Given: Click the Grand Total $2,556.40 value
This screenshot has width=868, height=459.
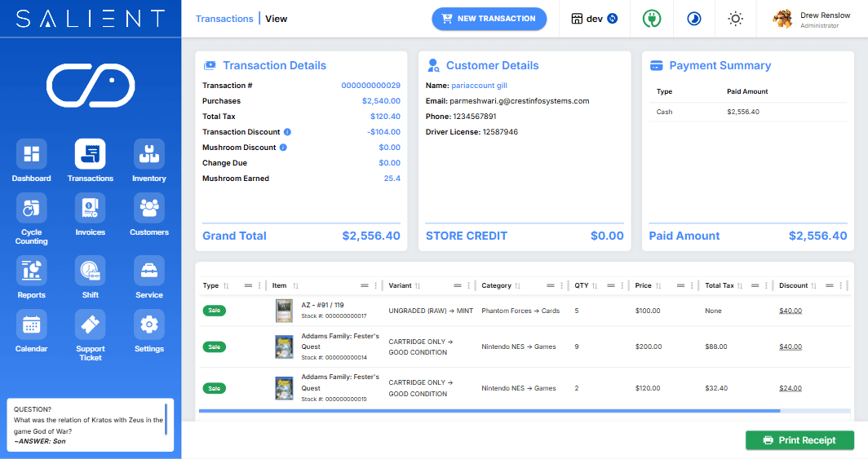Looking at the screenshot, I should click(x=371, y=236).
